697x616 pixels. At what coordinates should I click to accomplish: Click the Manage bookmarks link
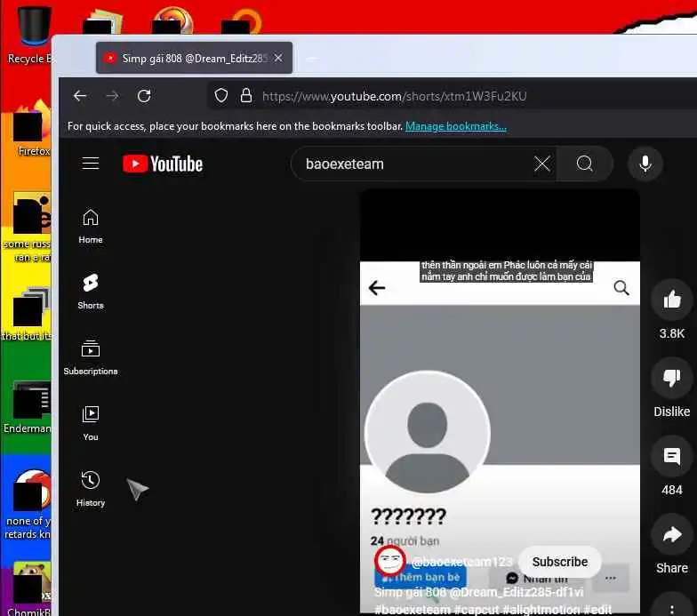[x=455, y=126]
